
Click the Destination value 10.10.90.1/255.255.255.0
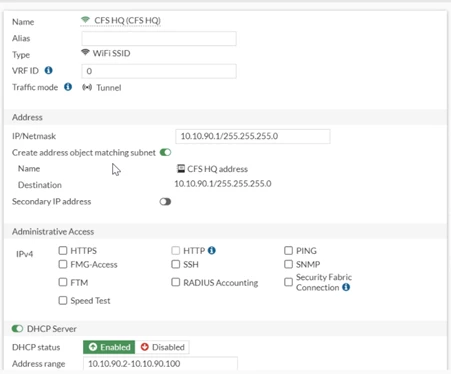(223, 184)
